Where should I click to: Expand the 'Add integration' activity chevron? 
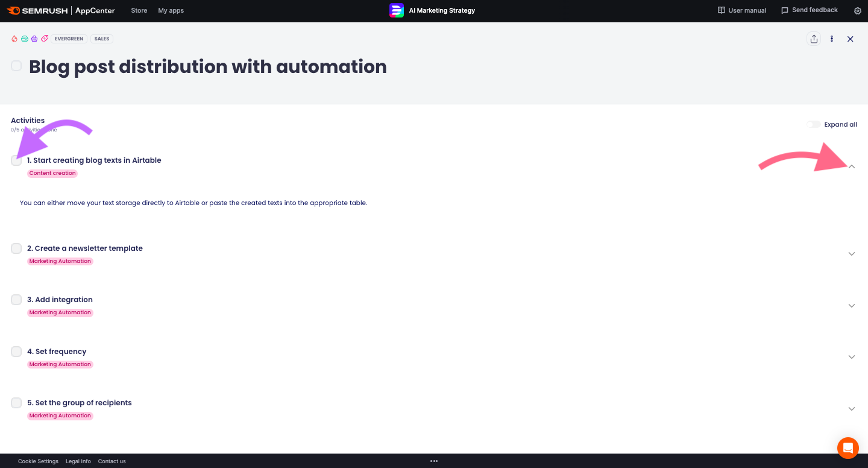(x=852, y=306)
